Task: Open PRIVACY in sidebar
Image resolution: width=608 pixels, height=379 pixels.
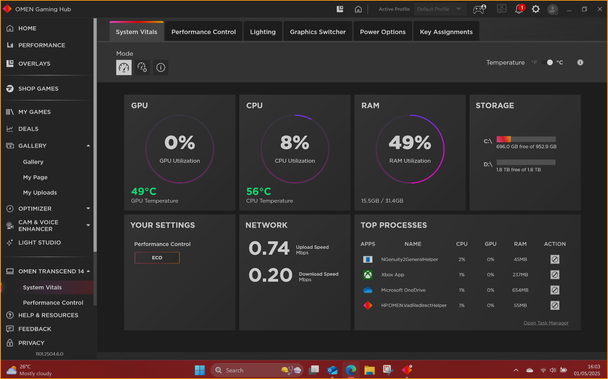Action: coord(31,343)
